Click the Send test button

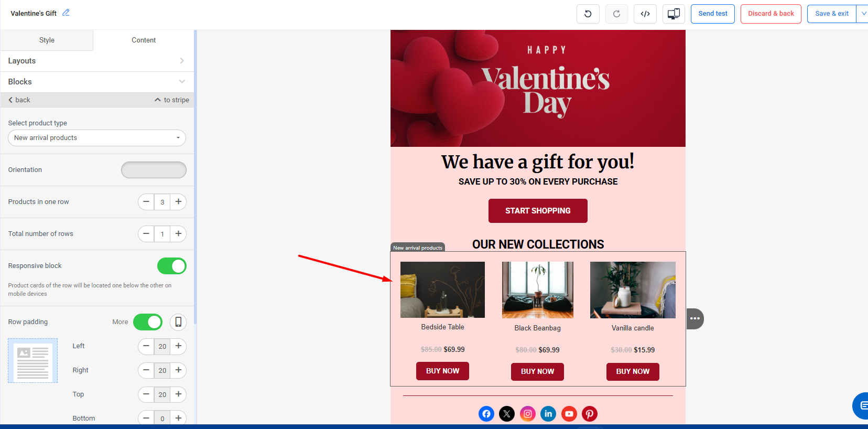tap(713, 14)
